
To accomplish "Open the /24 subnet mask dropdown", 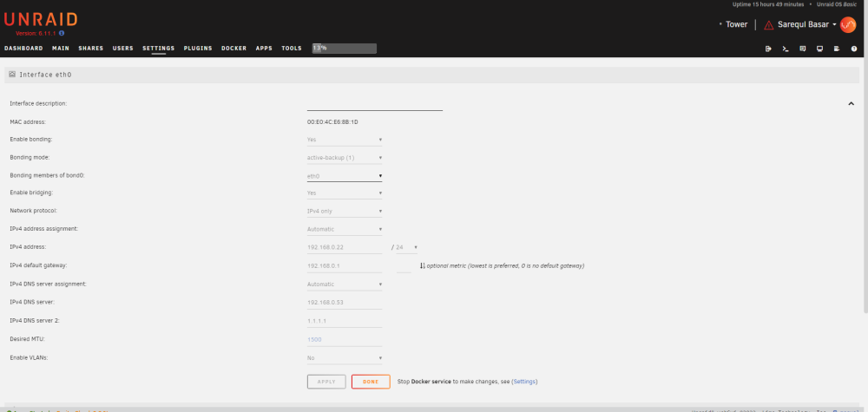I will click(x=407, y=247).
